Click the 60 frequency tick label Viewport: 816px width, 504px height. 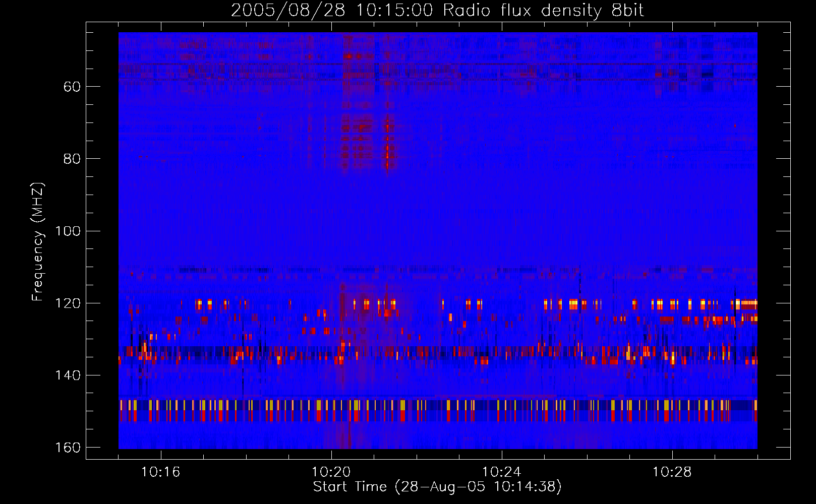(x=72, y=87)
